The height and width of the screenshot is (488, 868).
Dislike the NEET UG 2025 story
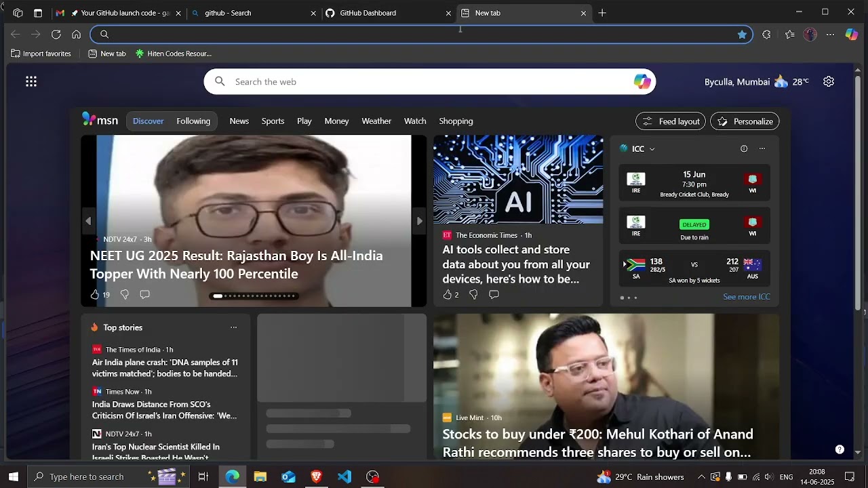[124, 294]
